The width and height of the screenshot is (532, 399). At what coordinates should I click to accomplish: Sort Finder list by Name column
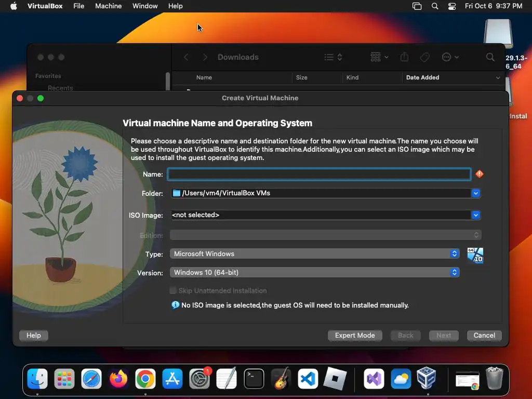coord(204,78)
